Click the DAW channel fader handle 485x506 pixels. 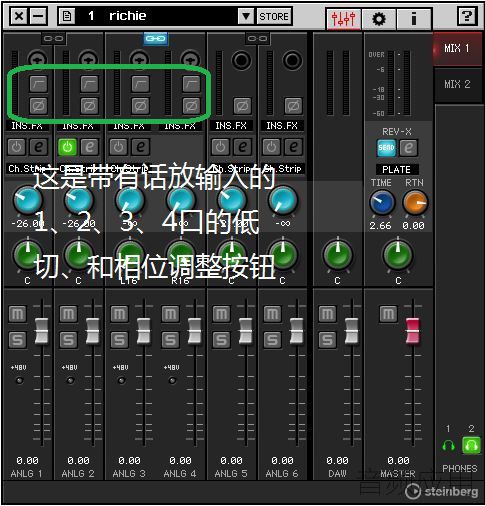(x=352, y=331)
